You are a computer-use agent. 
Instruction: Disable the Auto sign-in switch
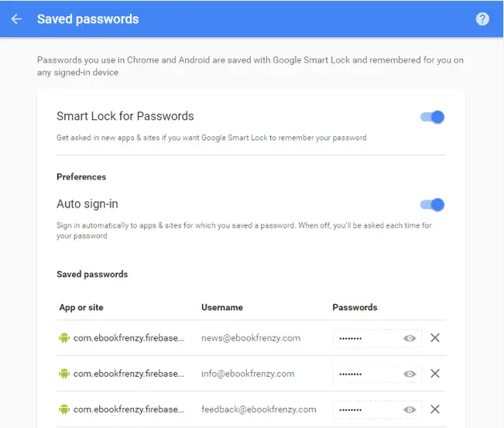pos(433,205)
